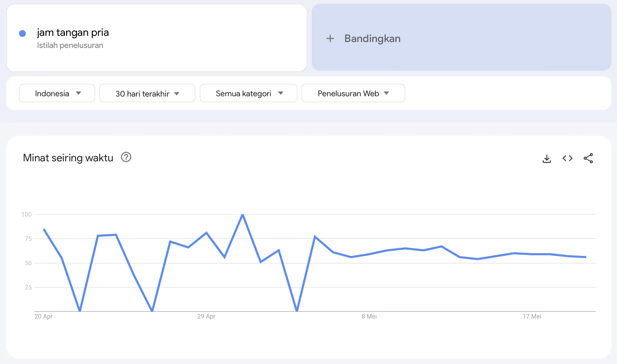Click the Istilah penelusuran label
This screenshot has height=364, width=617.
pos(70,45)
